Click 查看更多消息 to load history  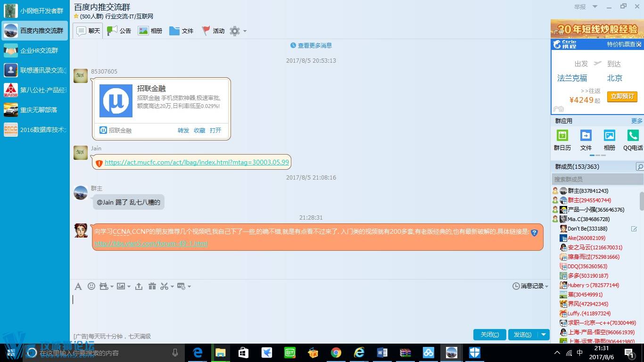click(x=311, y=45)
